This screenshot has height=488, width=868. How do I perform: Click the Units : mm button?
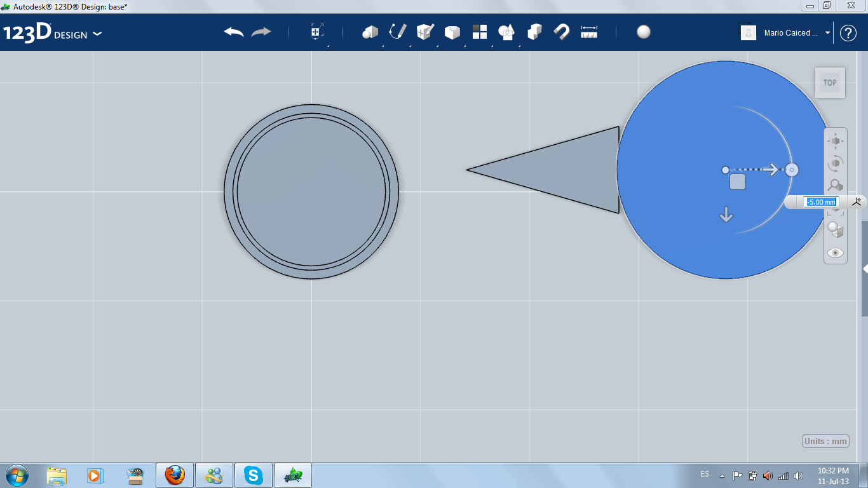pyautogui.click(x=826, y=441)
